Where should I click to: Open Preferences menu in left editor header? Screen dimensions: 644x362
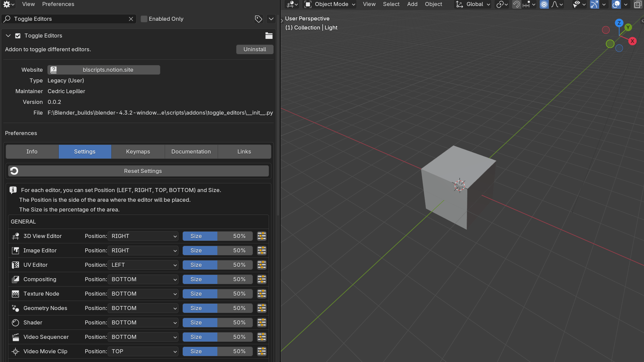[58, 4]
